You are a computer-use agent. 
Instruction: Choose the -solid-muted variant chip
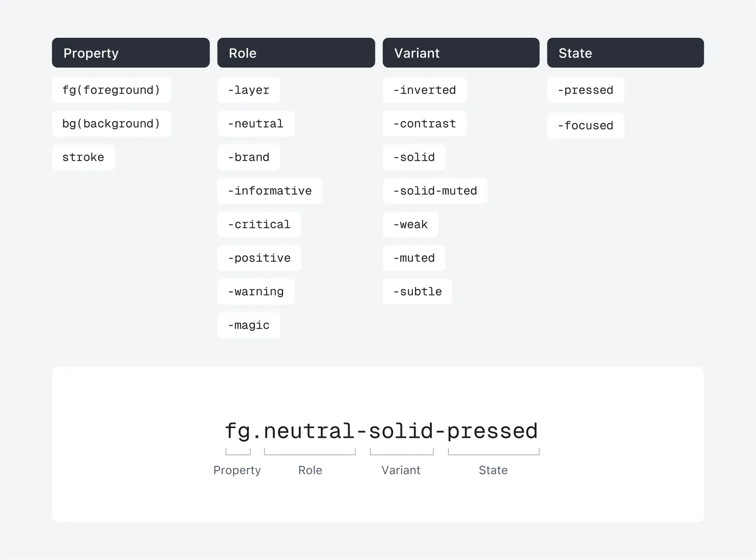coord(435,191)
